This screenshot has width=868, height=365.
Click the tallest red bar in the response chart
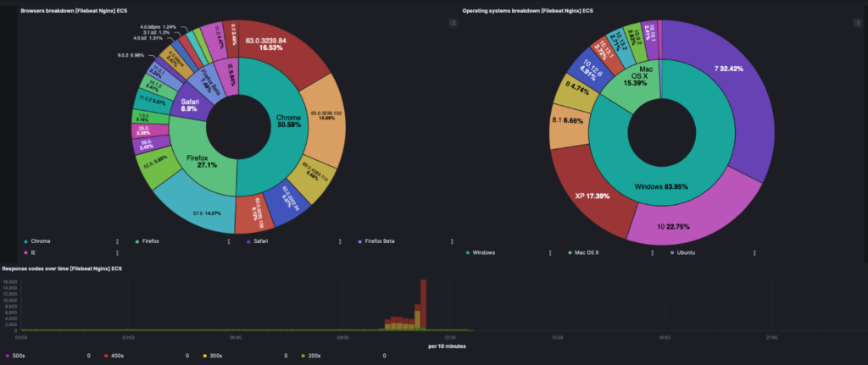(422, 296)
